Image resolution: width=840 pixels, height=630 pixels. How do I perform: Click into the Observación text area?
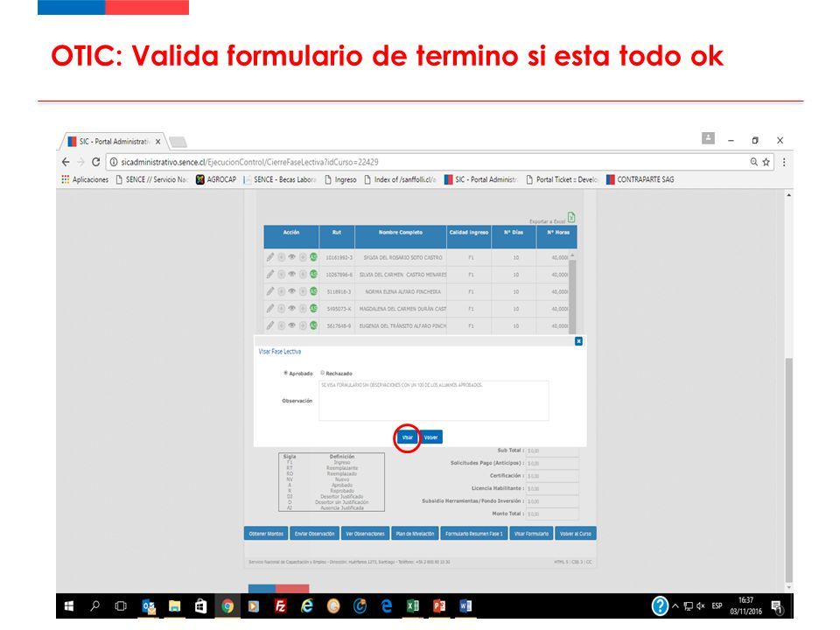[x=433, y=400]
